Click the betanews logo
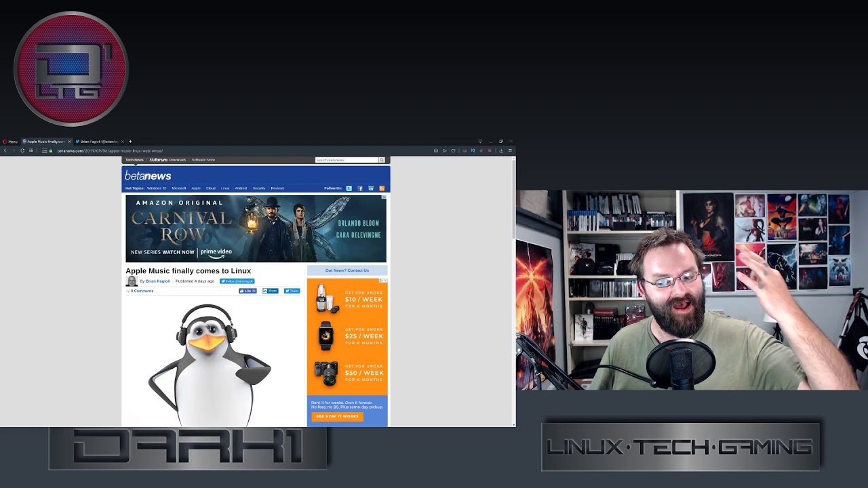Screen dimensions: 868x488 [148, 176]
